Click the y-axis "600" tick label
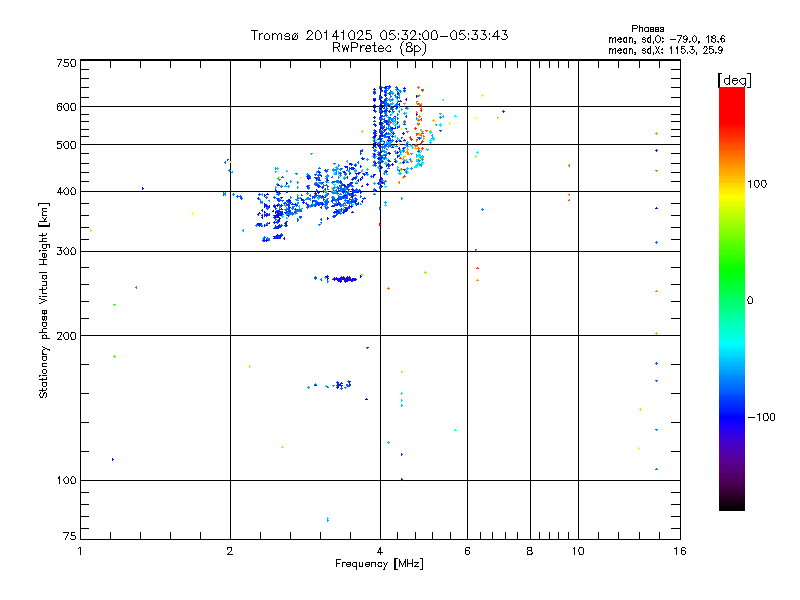The image size is (800, 600). tap(66, 107)
